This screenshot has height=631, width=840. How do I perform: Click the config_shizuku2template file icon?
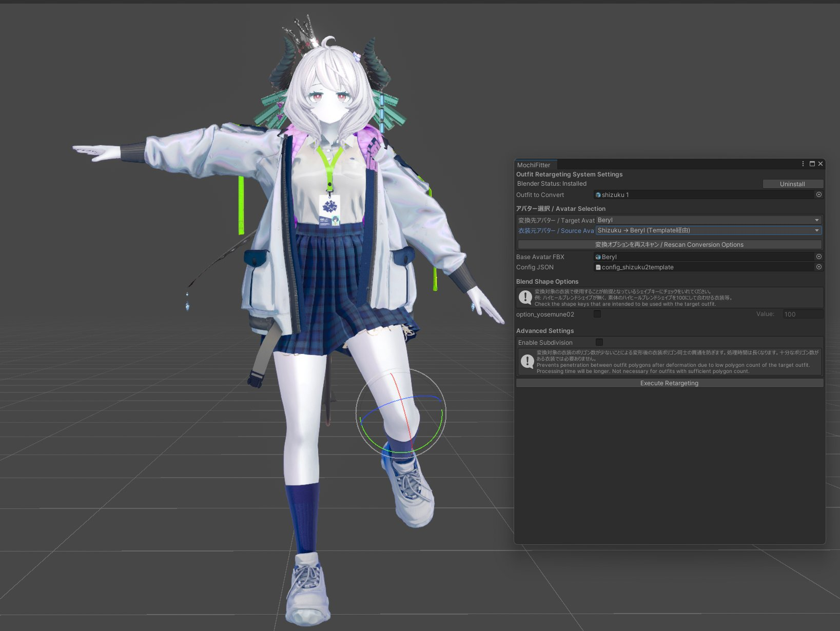pyautogui.click(x=598, y=267)
